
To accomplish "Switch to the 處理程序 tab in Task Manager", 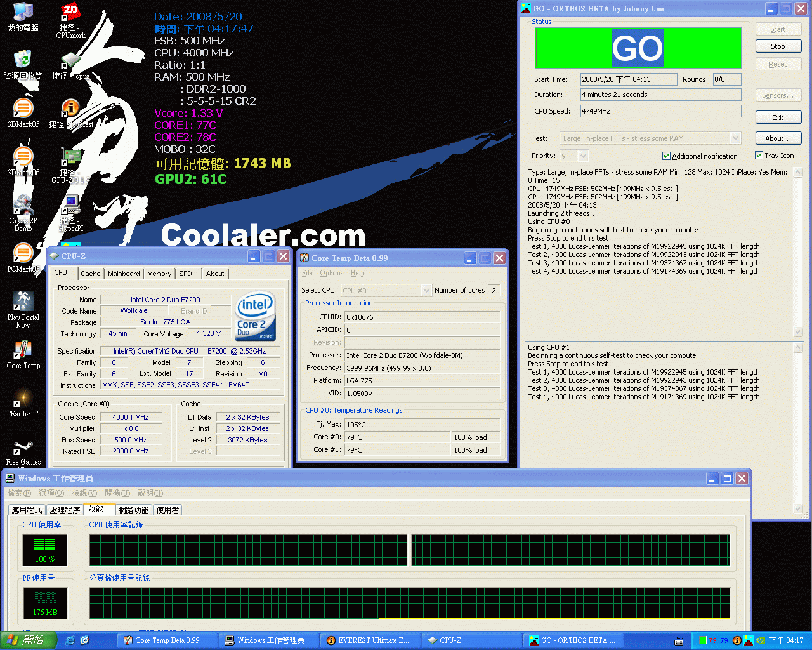I will 65,510.
